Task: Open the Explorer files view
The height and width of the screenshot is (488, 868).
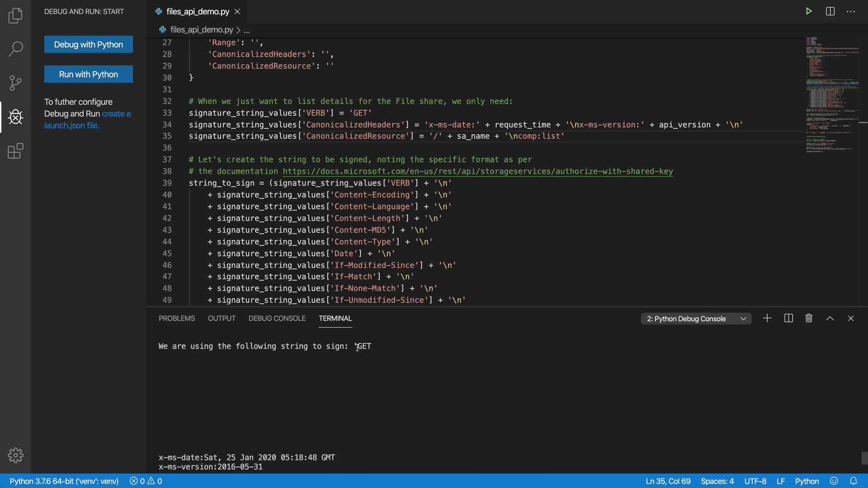Action: pyautogui.click(x=15, y=16)
